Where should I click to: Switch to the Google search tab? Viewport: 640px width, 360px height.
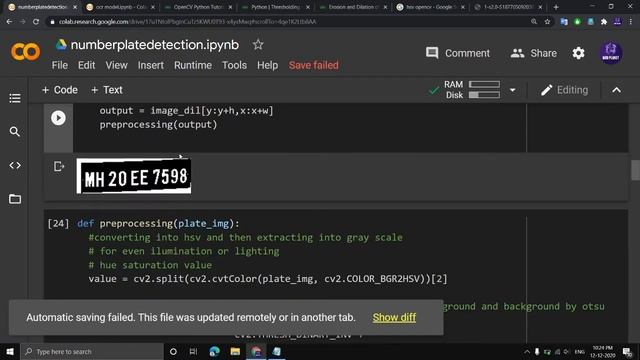coord(430,7)
